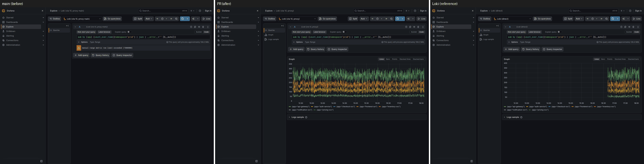Toggle query A visibility eye in Loki (reference)

(629, 27)
